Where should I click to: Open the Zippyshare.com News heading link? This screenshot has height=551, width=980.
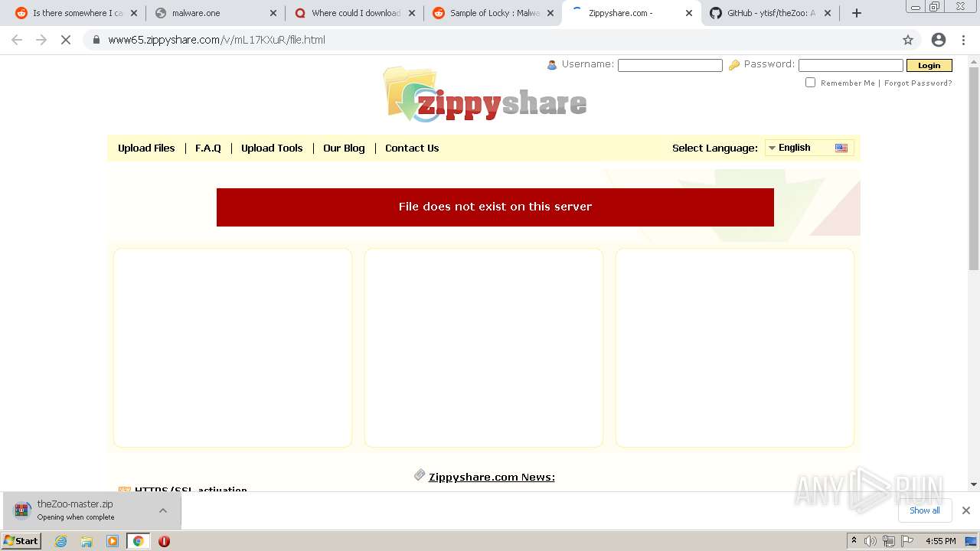tap(492, 477)
